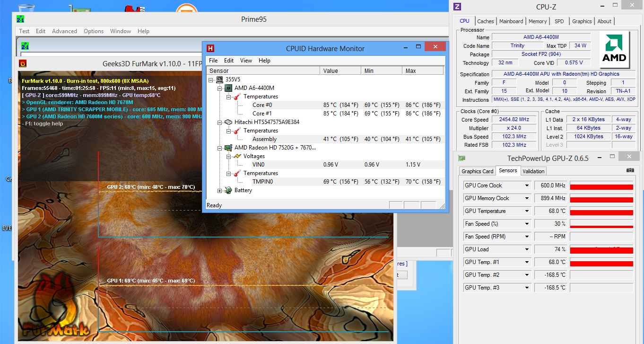The image size is (644, 344).
Task: Click the Core Speed value 2454.82 MHz
Action: point(513,120)
